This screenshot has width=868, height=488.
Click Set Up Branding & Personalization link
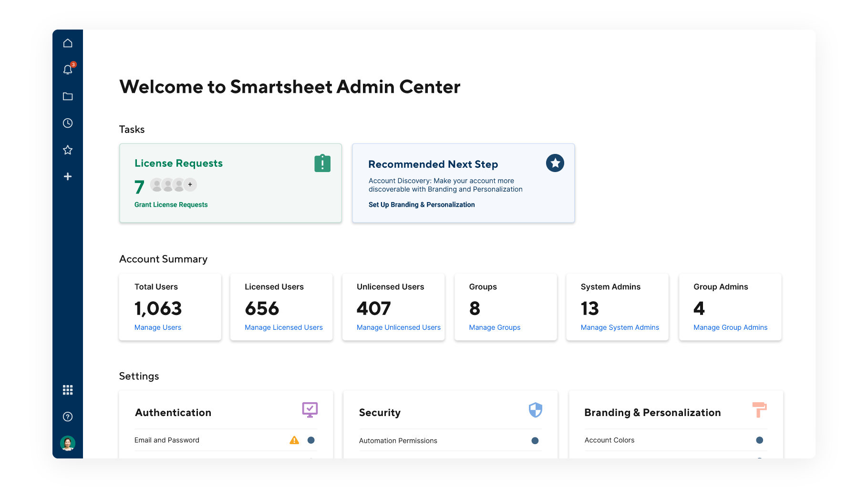tap(421, 204)
